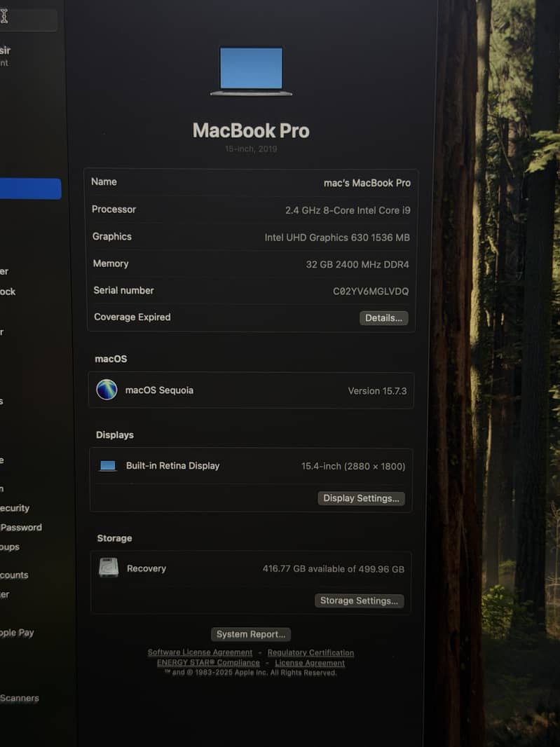Click the 15-inch, 2019 subtitle
Viewport: 560px width, 747px height.
(x=251, y=149)
